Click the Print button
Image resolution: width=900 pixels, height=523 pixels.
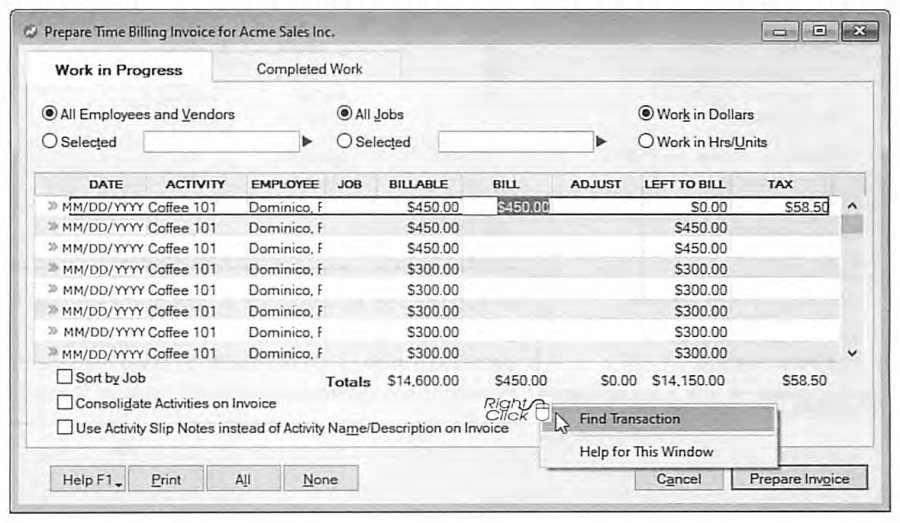point(166,479)
